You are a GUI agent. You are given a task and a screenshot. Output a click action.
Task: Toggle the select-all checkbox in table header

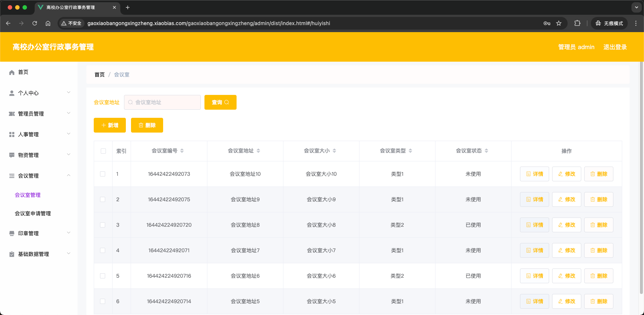click(103, 151)
